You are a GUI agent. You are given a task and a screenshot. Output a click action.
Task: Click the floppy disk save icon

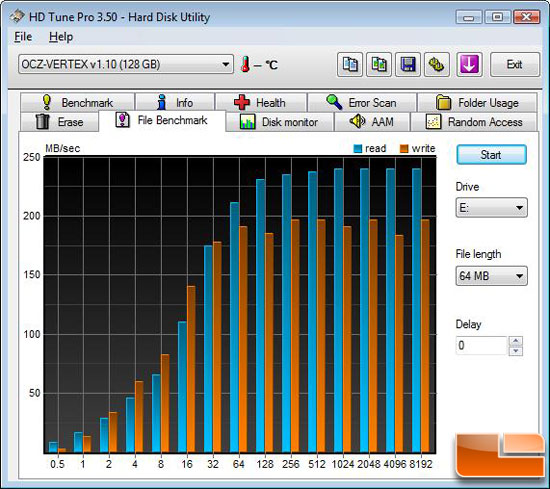coord(408,65)
